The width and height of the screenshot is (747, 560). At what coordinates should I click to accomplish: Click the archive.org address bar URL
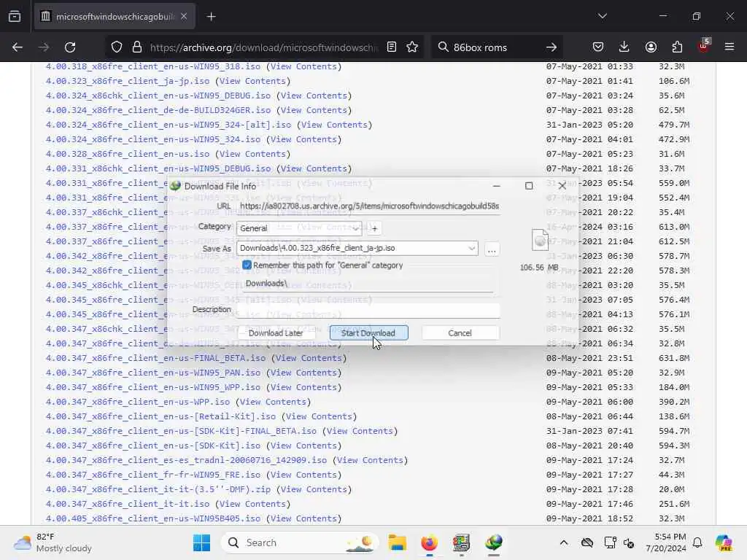[264, 47]
